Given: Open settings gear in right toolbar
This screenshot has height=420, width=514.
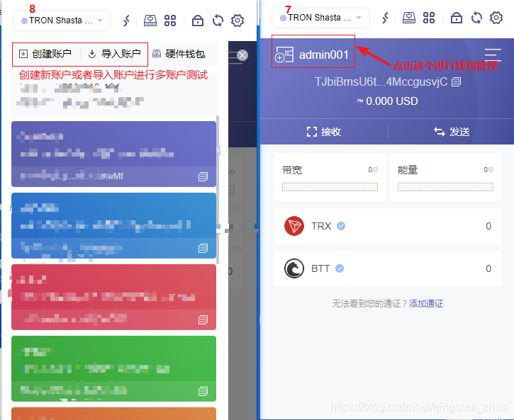Looking at the screenshot, I should click(496, 18).
